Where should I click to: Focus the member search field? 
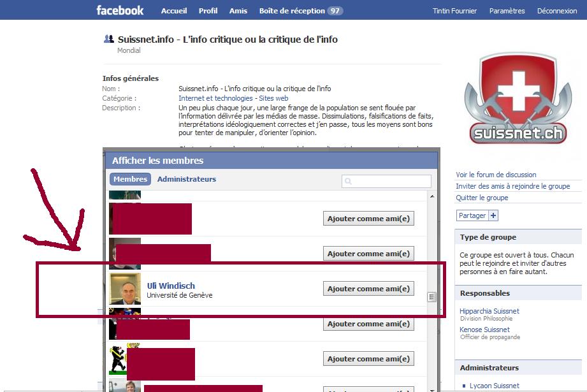[386, 181]
